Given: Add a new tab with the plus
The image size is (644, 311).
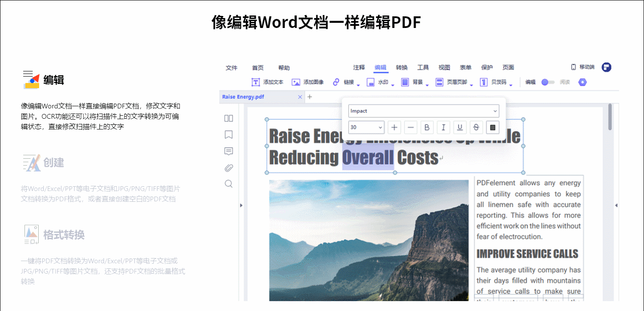Looking at the screenshot, I should (310, 97).
